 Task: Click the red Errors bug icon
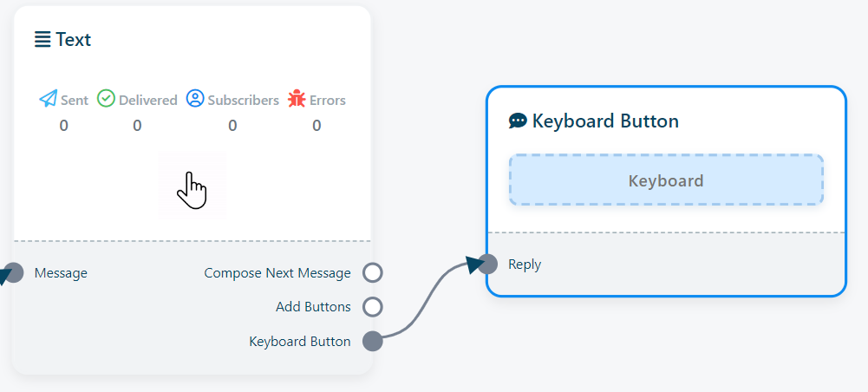coord(297,99)
